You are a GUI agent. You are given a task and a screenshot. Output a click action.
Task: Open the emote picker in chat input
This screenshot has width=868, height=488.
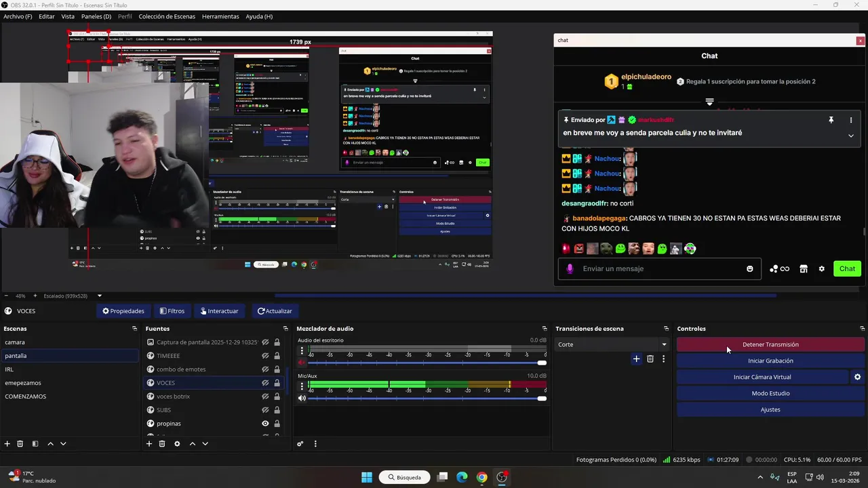click(749, 269)
